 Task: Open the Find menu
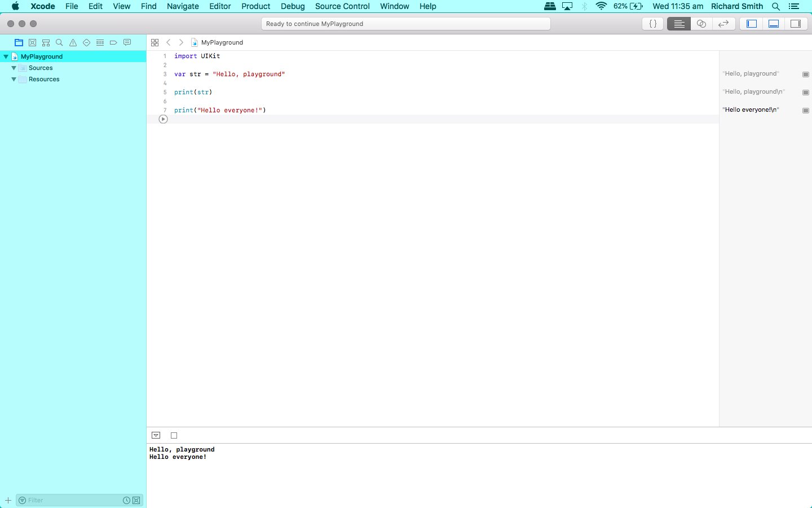point(148,6)
